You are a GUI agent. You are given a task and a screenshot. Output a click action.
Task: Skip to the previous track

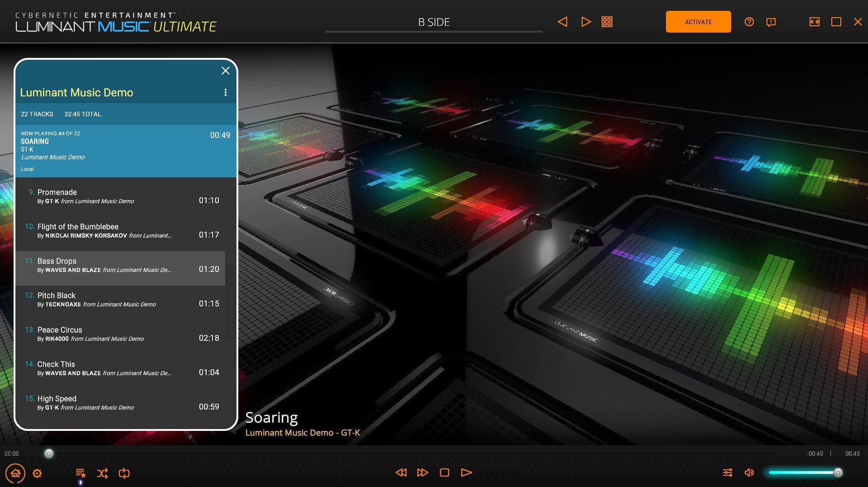[401, 473]
